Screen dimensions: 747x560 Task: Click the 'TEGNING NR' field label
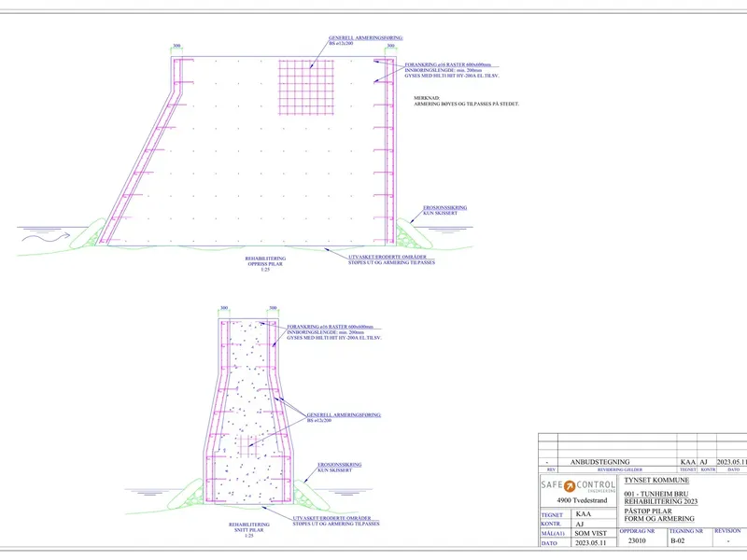686,531
